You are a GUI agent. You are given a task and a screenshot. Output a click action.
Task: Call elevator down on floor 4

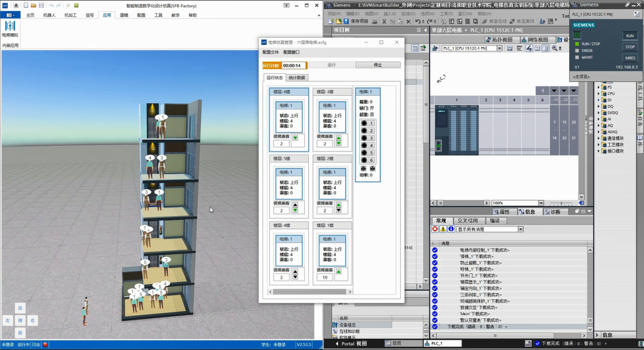[296, 277]
